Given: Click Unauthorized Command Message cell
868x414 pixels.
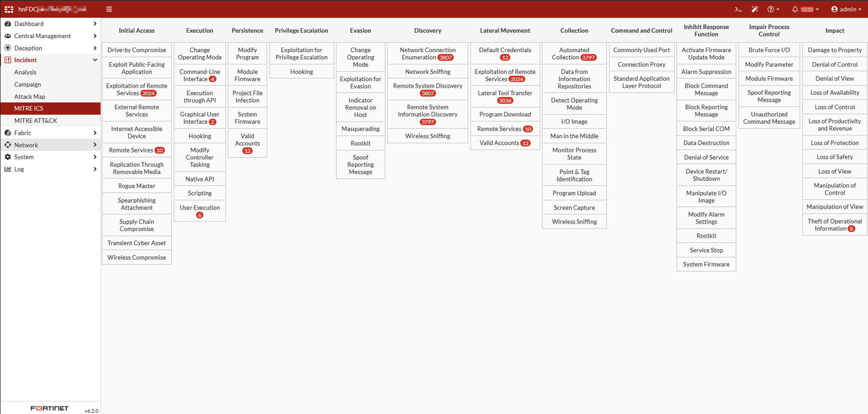Looking at the screenshot, I should tap(769, 118).
